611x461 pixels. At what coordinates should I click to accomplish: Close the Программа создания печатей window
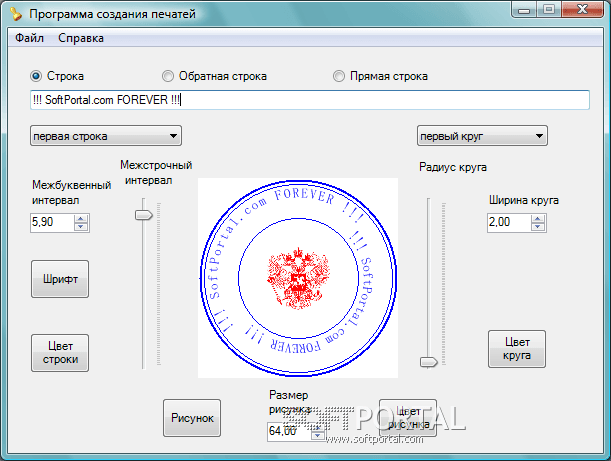pyautogui.click(x=583, y=10)
